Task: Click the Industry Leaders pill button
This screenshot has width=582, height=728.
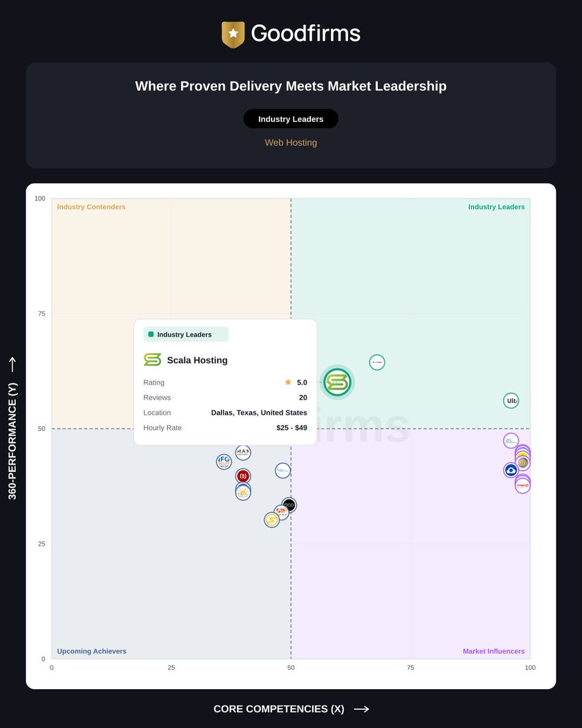Action: click(x=291, y=119)
